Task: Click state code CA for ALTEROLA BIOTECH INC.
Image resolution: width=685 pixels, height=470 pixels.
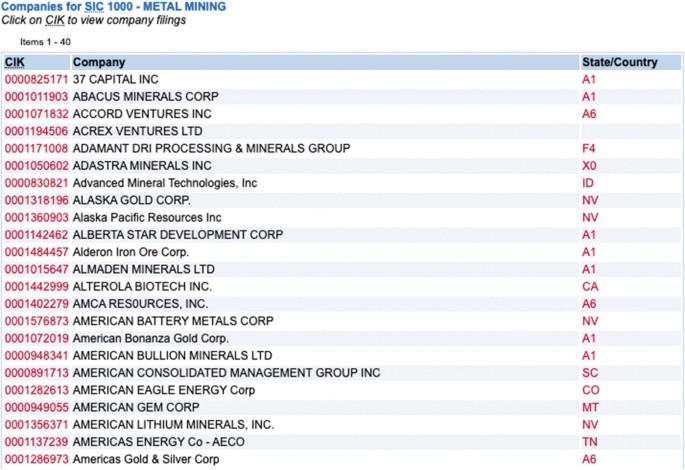Action: (x=590, y=287)
